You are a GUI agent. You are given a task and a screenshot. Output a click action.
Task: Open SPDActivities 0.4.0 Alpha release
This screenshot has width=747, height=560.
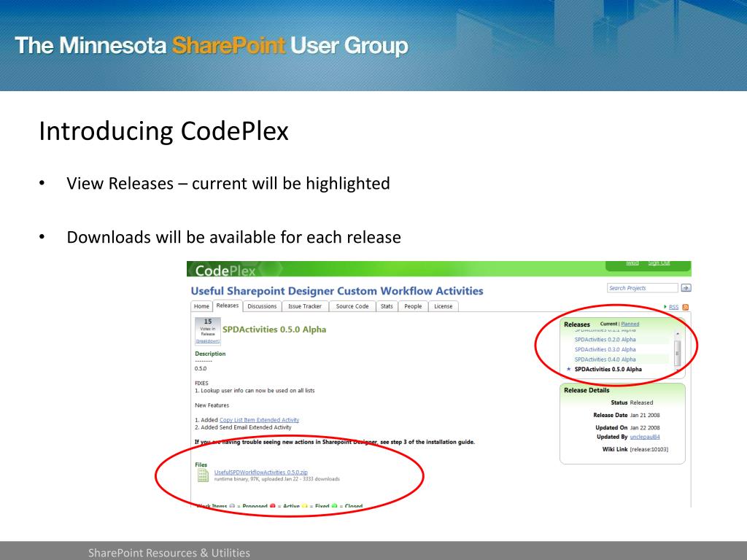click(605, 359)
